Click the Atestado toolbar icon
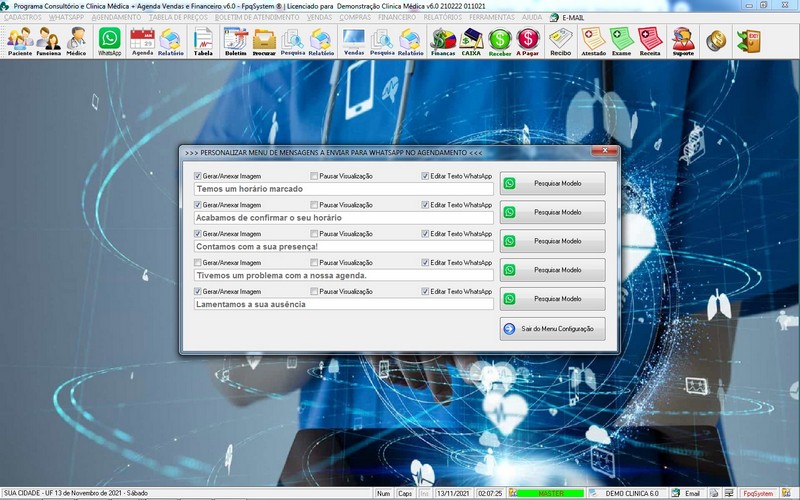 click(593, 40)
